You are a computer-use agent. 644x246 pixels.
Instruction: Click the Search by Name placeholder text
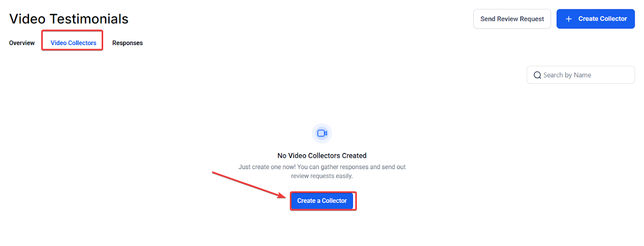coord(567,75)
